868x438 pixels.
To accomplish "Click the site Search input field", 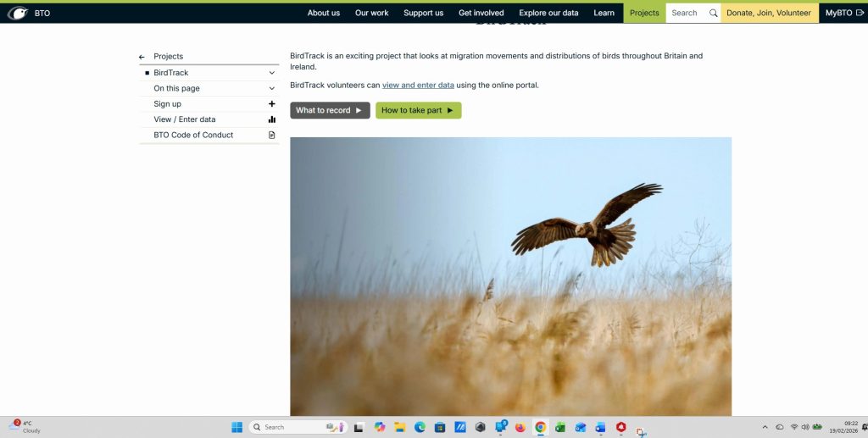I will point(687,14).
